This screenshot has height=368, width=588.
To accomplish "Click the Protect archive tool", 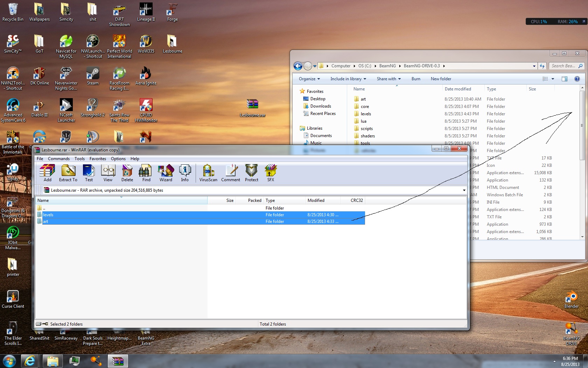I will coord(251,173).
